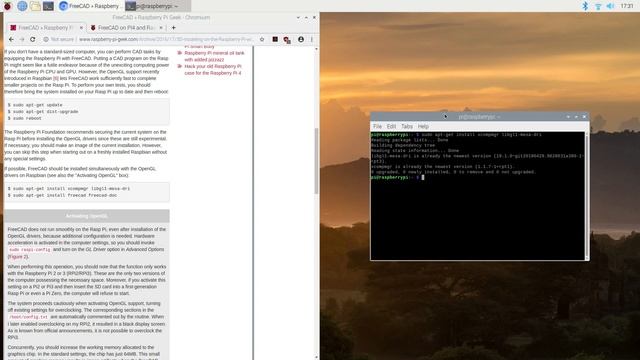Viewport: 640px width, 360px height.
Task: Reload the current web page
Action: tap(33, 39)
